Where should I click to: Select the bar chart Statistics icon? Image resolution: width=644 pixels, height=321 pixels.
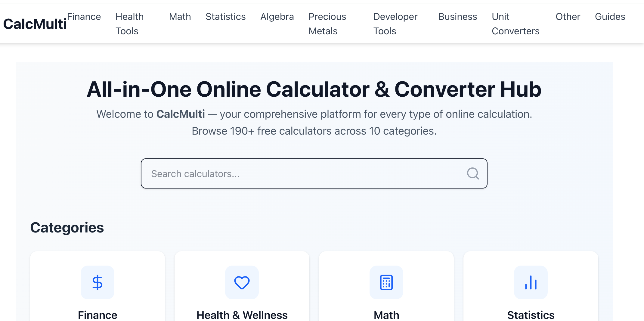pyautogui.click(x=531, y=282)
